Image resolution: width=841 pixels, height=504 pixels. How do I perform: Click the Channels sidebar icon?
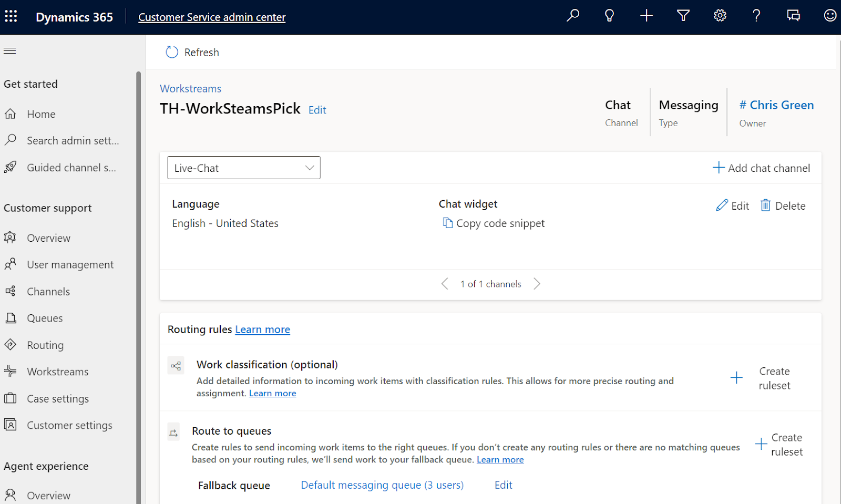point(10,291)
